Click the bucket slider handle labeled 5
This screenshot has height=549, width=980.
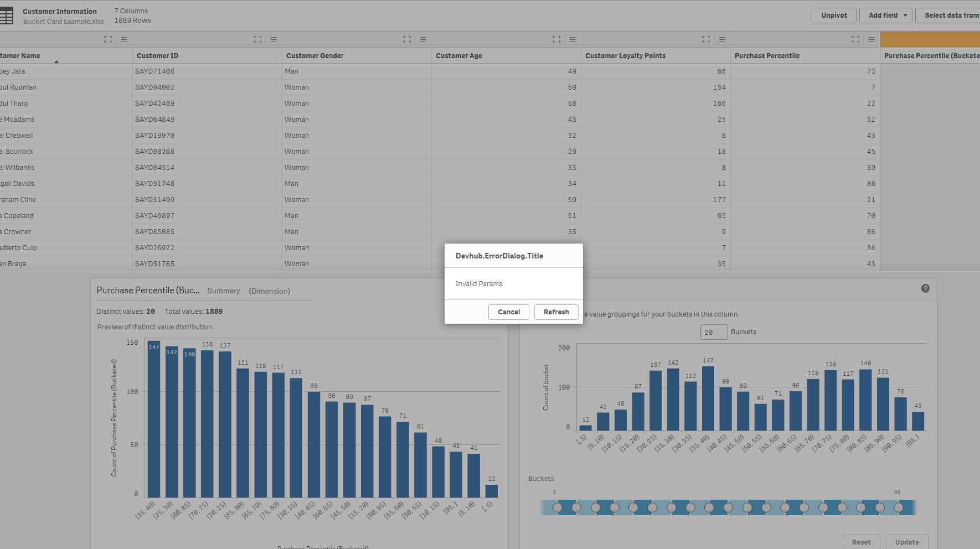click(558, 507)
